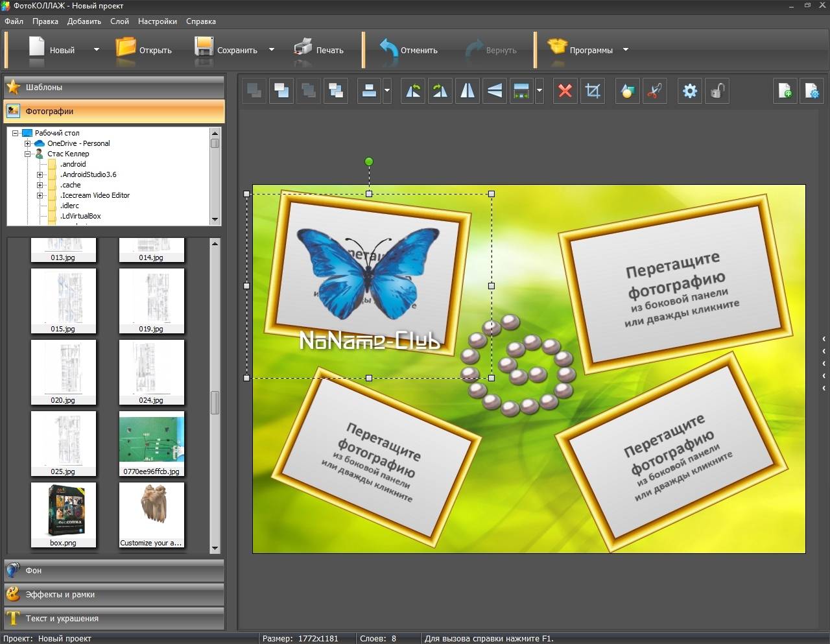The width and height of the screenshot is (830, 644).
Task: Select thumbnail 020.jpg
Action: tap(64, 372)
